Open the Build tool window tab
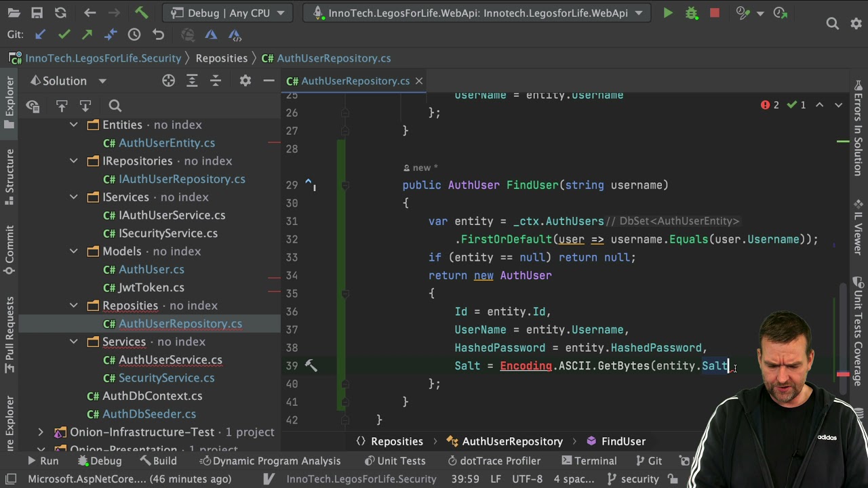The width and height of the screenshot is (868, 488). tap(157, 461)
